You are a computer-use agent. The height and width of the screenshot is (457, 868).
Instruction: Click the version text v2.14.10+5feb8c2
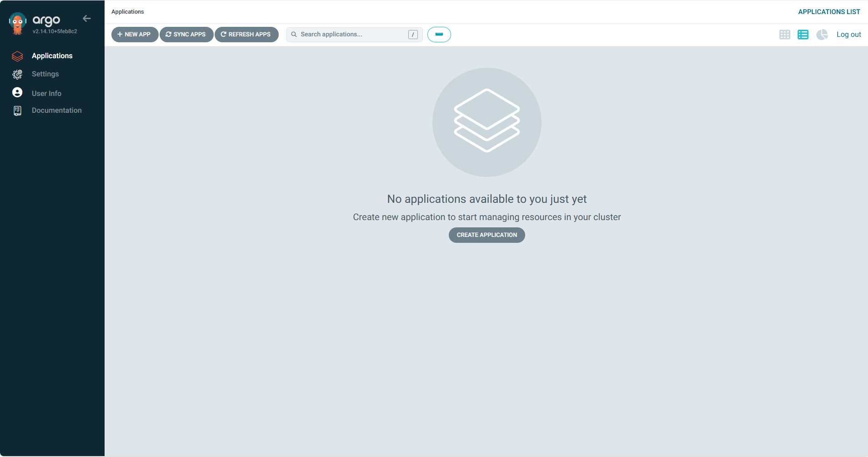click(55, 31)
